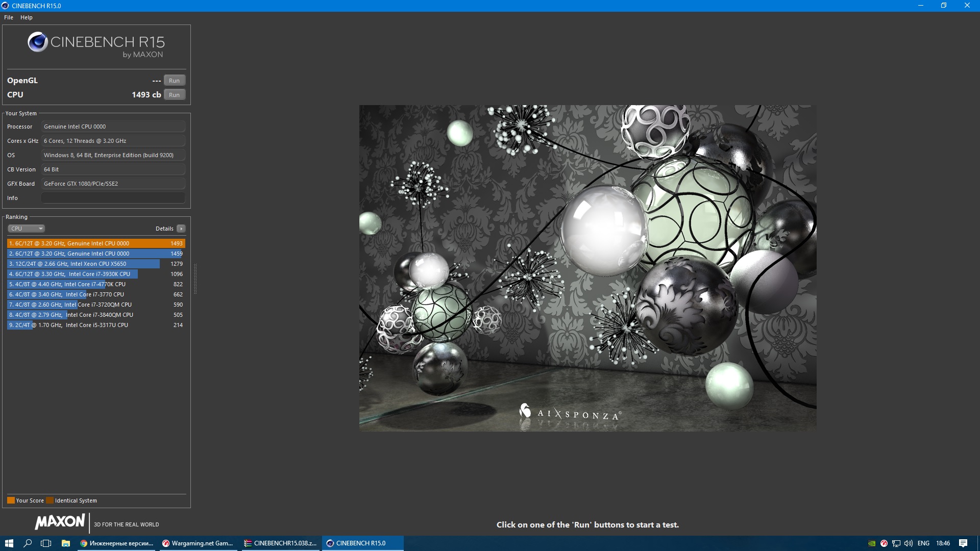Open CINEBENCHR15.038 archive taskbar item
This screenshot has height=551, width=980.
tap(280, 543)
